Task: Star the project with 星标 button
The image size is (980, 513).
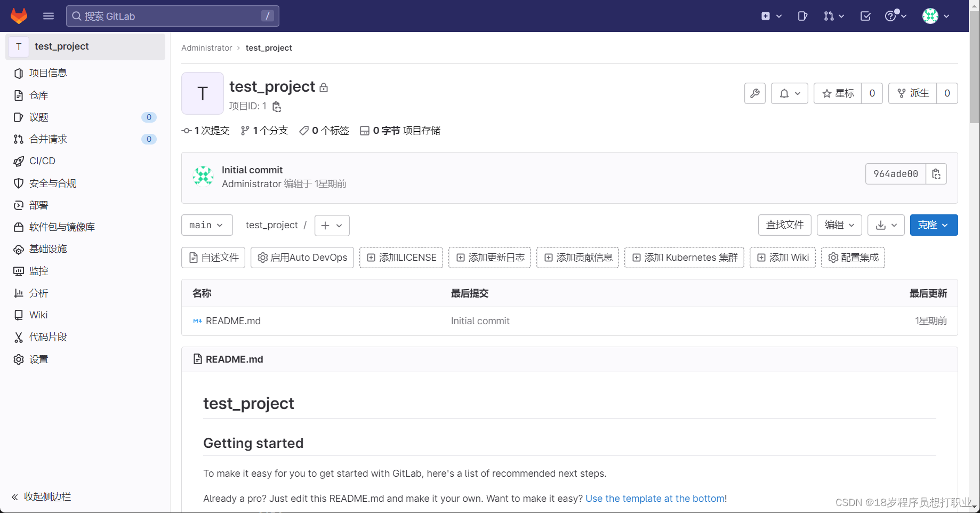Action: (x=838, y=93)
